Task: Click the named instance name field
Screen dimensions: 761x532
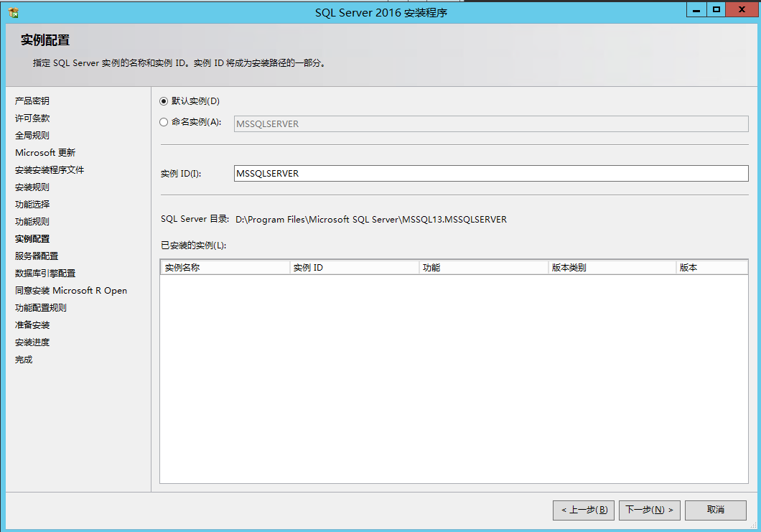Action: [490, 123]
